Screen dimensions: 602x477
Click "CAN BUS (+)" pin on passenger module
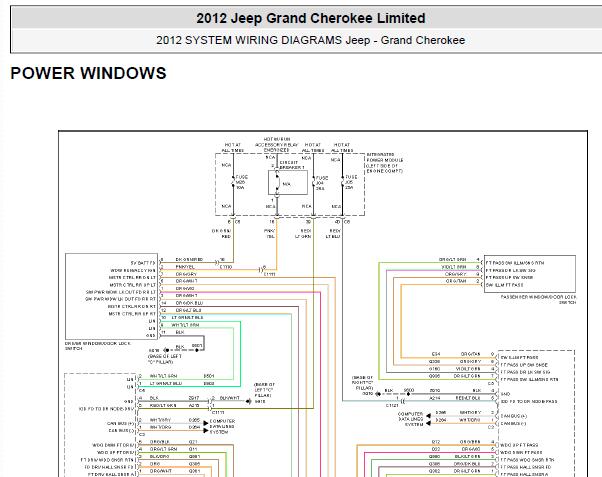[514, 416]
